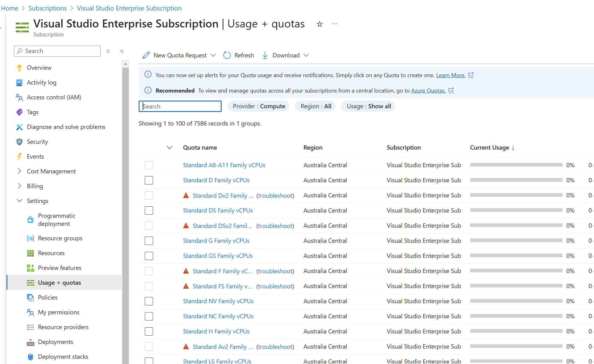Image resolution: width=594 pixels, height=364 pixels.
Task: Collapse the quota group with the header chevron
Action: tap(169, 147)
